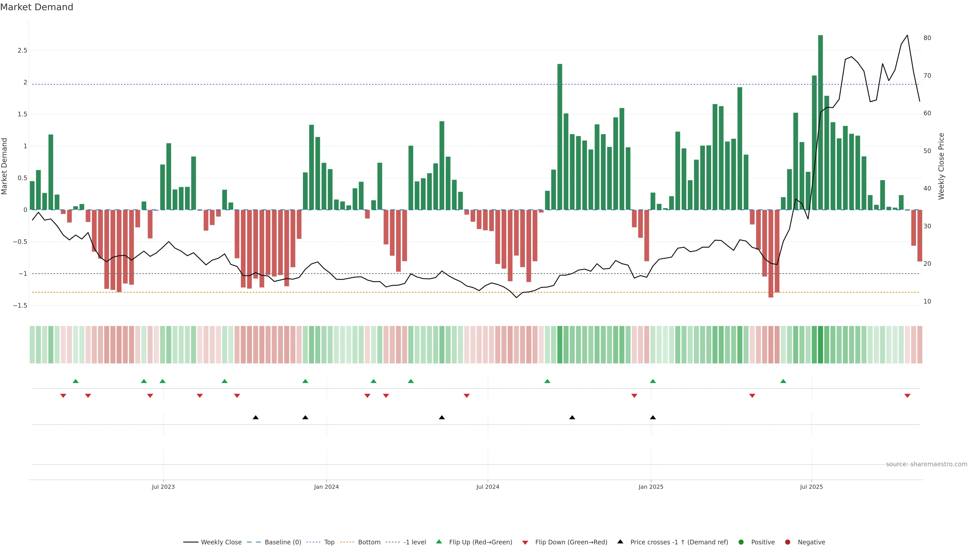Click Weekly Close Price axis title
This screenshot has height=551, width=980.
tap(941, 166)
